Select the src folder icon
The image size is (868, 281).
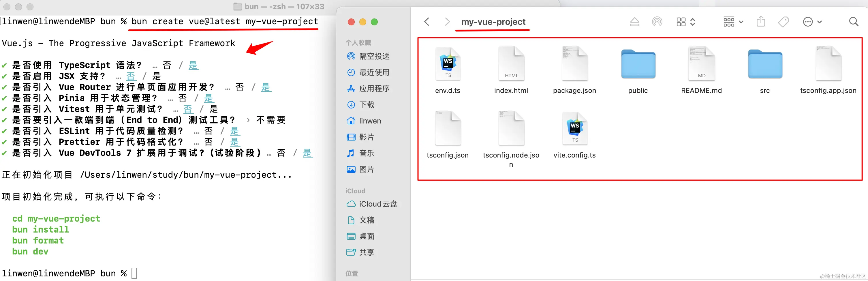(765, 64)
